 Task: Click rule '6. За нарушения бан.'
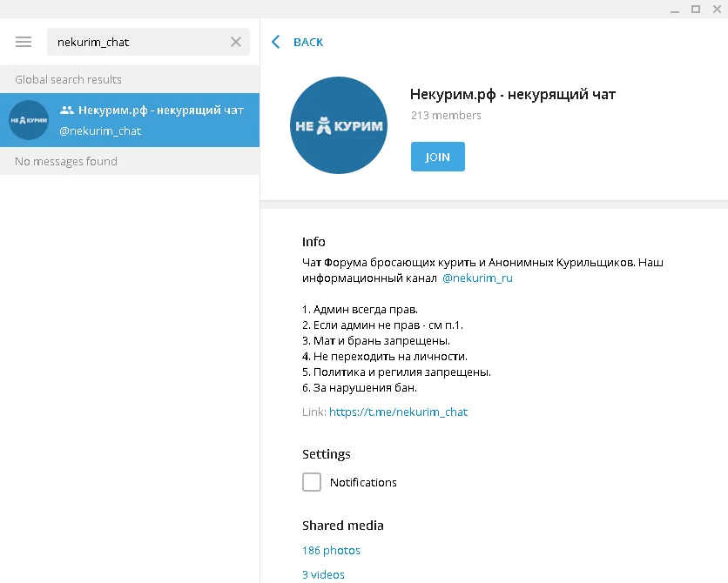tap(360, 388)
